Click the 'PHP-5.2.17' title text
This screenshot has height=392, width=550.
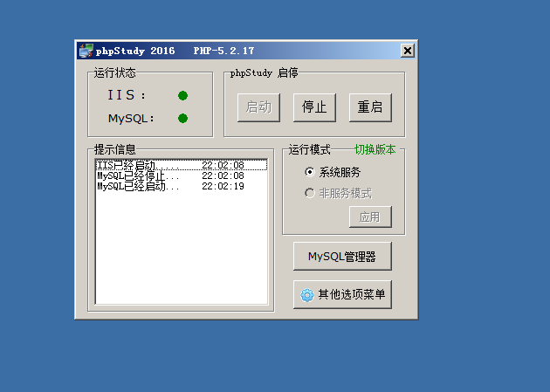click(223, 51)
